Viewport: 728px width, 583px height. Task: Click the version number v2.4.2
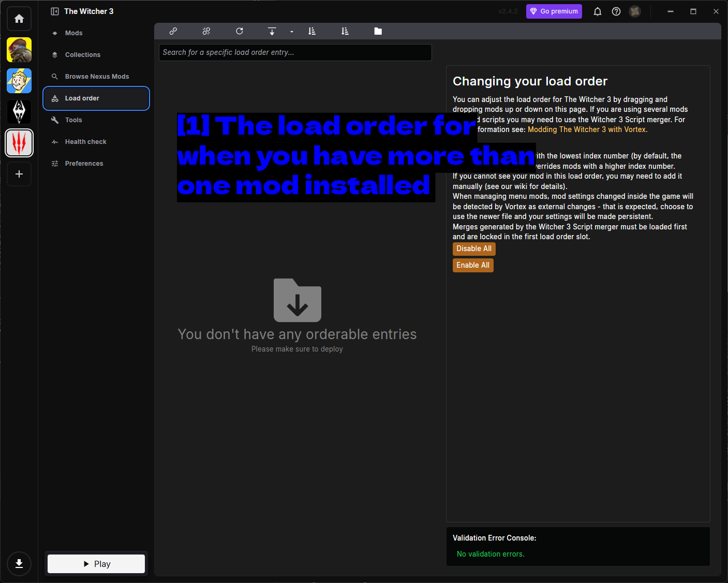point(508,11)
